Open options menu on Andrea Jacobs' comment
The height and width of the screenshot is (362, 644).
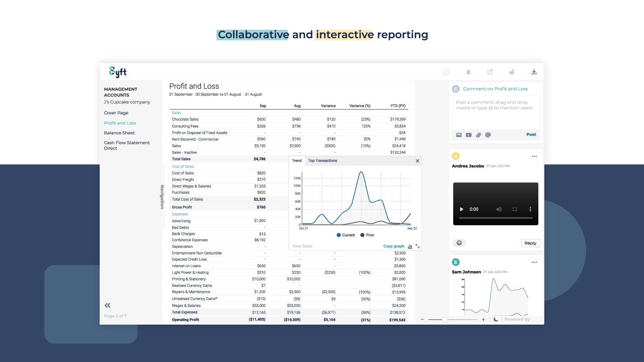(534, 156)
